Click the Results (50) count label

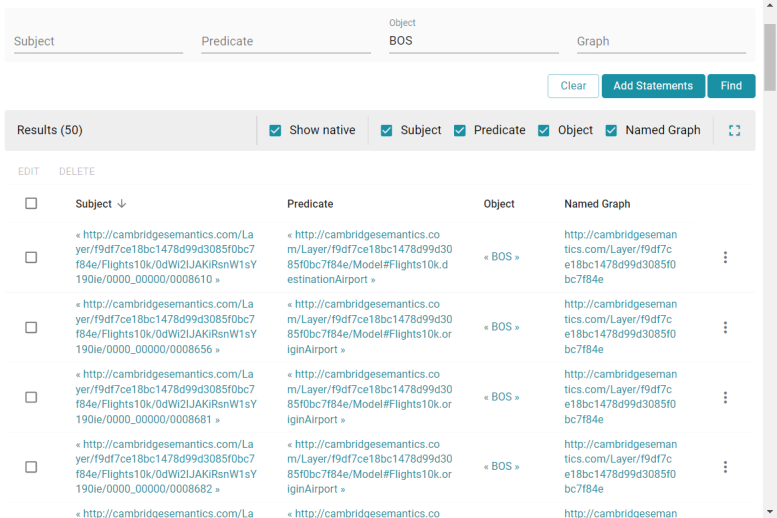pos(50,130)
